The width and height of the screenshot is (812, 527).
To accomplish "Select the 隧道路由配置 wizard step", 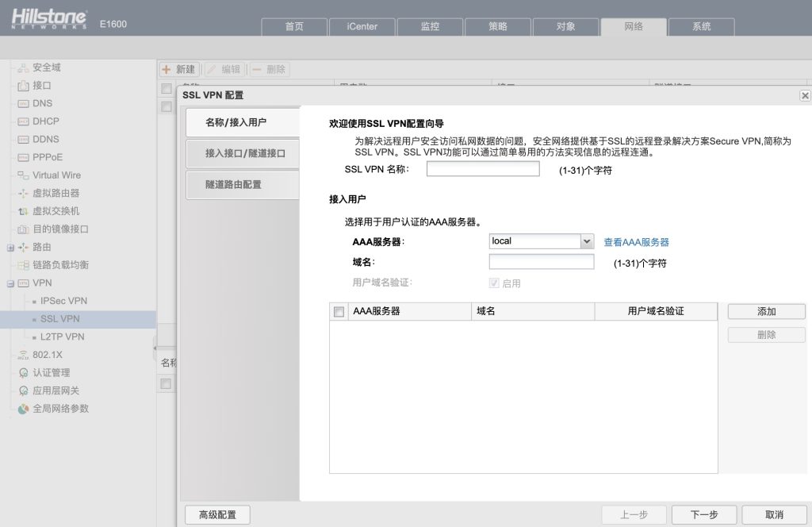I will click(243, 184).
